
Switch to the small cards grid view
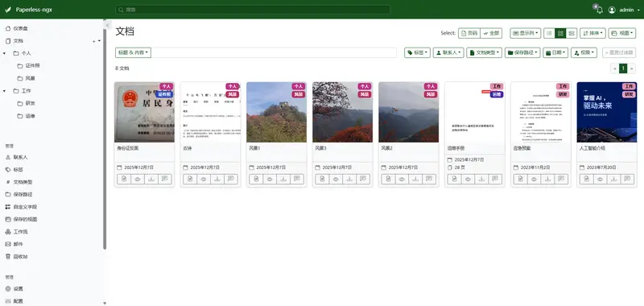(560, 33)
